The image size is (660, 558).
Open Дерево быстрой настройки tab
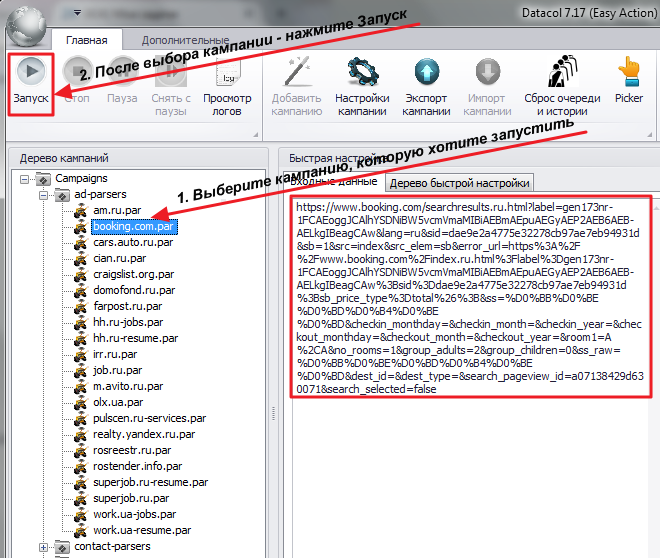[x=459, y=183]
